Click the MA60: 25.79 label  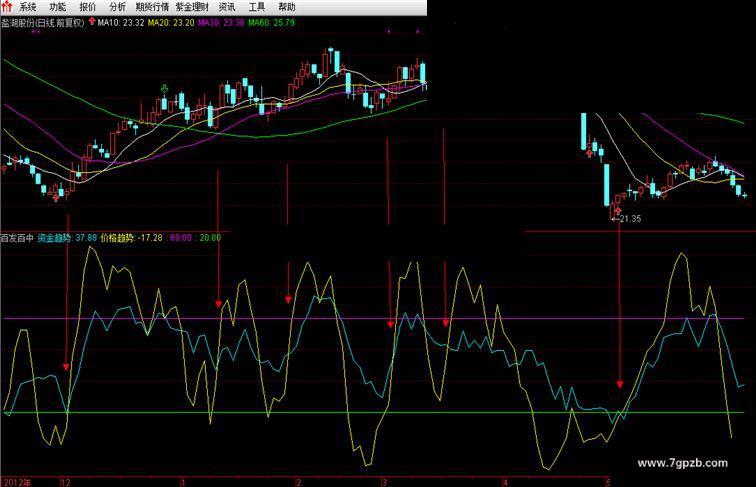[271, 22]
